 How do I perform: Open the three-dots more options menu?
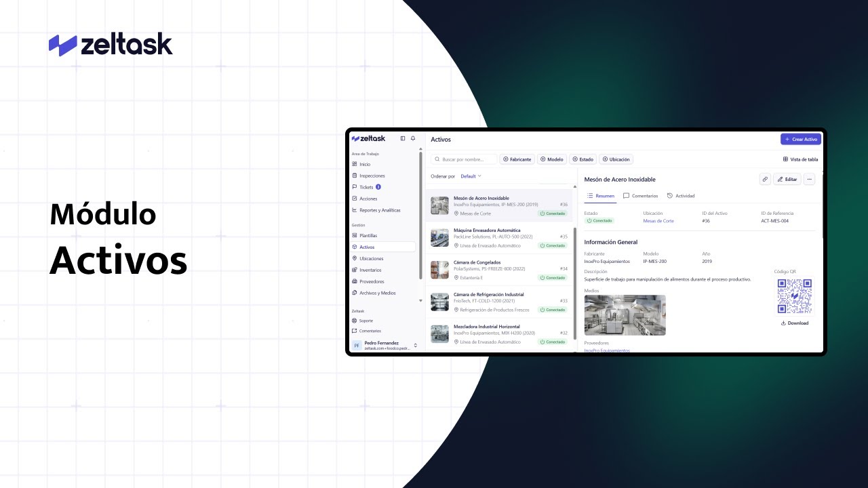tap(809, 179)
